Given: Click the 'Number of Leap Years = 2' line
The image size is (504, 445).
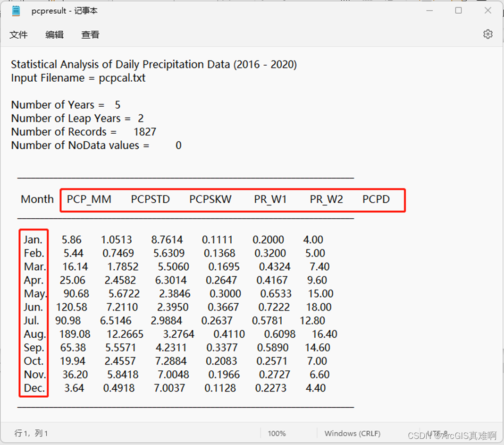Looking at the screenshot, I should (x=77, y=119).
